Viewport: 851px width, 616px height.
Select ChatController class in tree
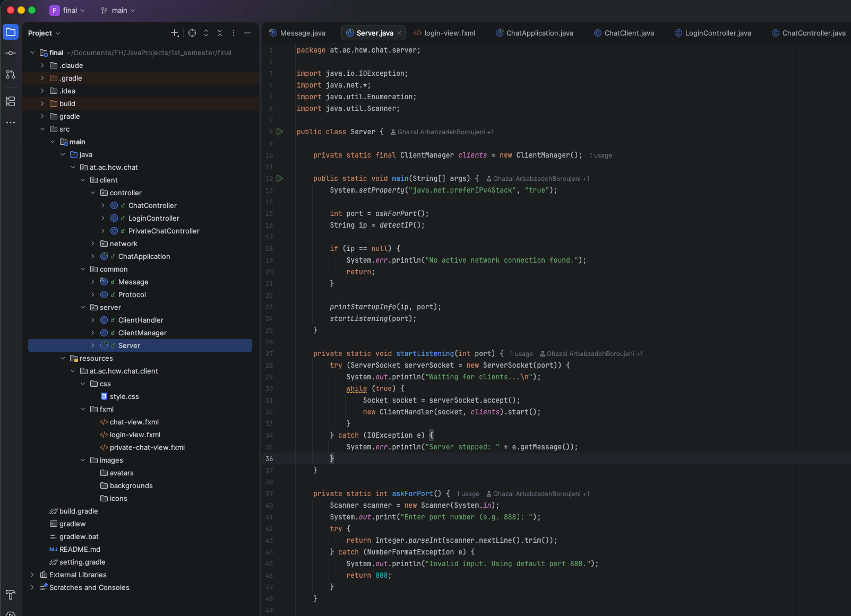click(152, 205)
